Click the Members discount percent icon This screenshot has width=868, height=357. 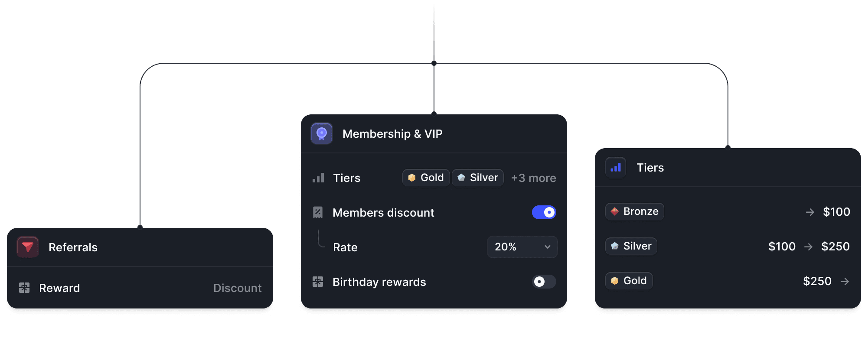click(318, 212)
